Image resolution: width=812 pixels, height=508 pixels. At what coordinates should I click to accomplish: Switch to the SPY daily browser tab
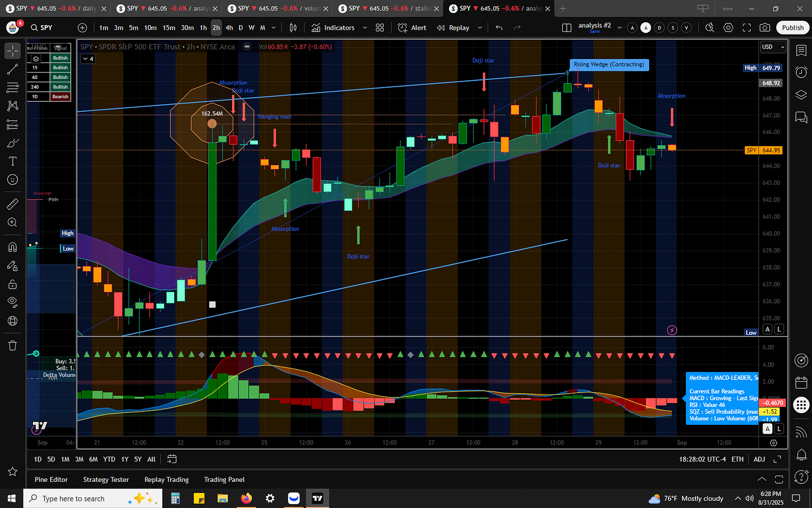pos(56,8)
